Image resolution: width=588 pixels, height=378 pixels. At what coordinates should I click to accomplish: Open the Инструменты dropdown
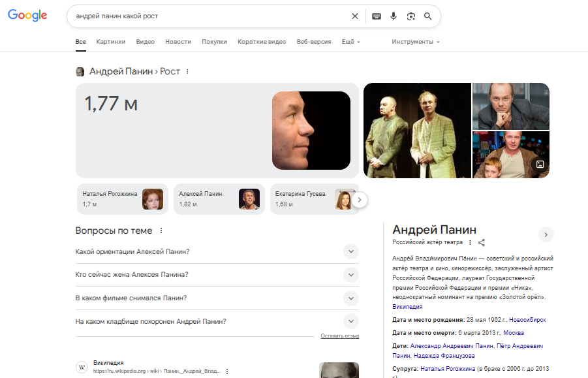pos(416,42)
